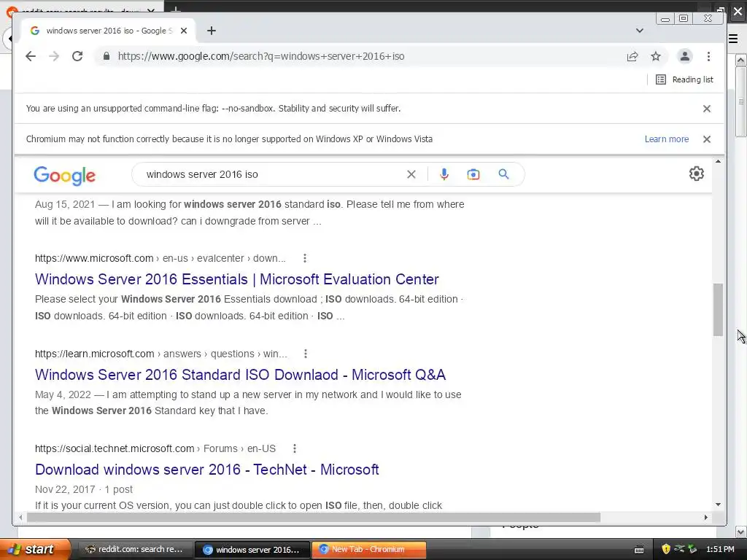The height and width of the screenshot is (560, 747).
Task: Click the https://www.microsoft.com breadcrumb text
Action: click(x=94, y=258)
